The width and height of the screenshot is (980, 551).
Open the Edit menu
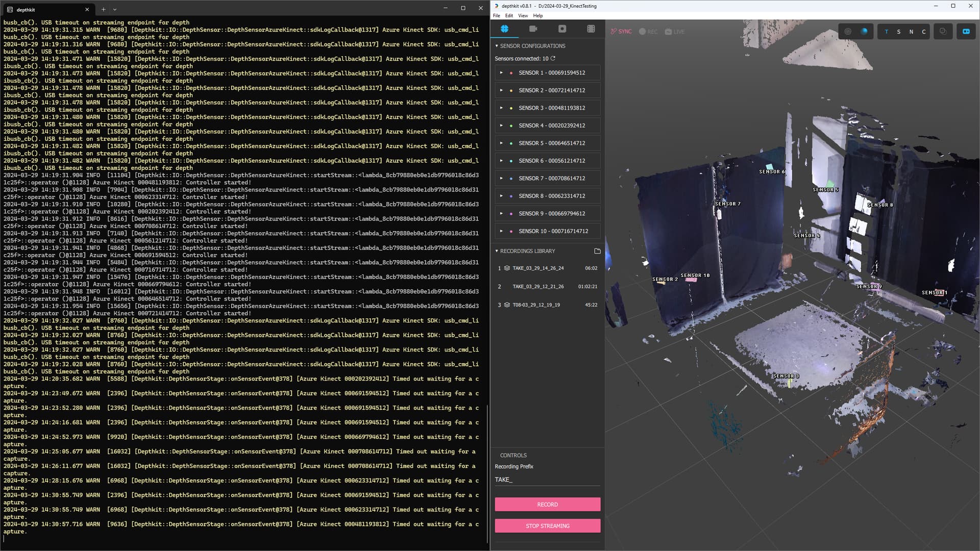[509, 16]
